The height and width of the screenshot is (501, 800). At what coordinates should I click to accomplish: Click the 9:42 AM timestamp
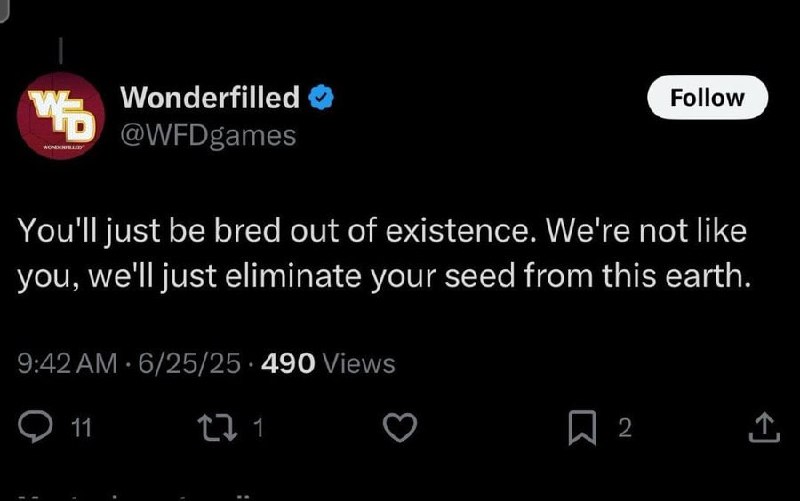[x=68, y=364]
